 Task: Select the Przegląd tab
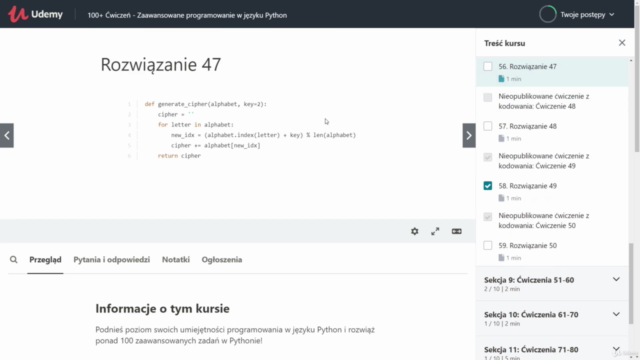[45, 260]
